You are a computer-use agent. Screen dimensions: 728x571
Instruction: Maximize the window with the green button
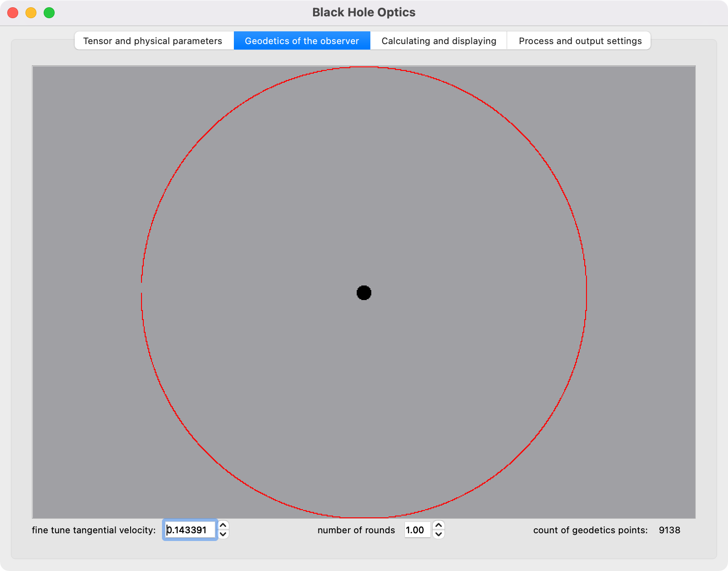click(49, 13)
